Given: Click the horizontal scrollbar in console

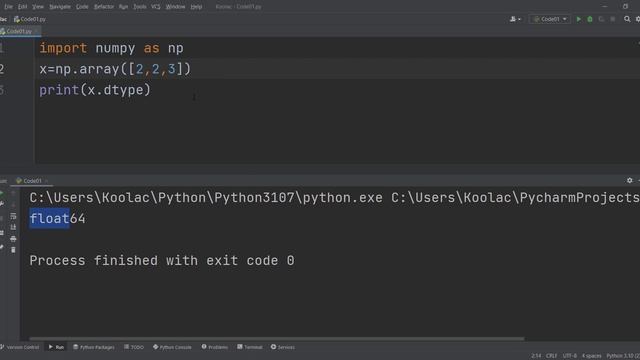Looking at the screenshot, I should coord(277,338).
